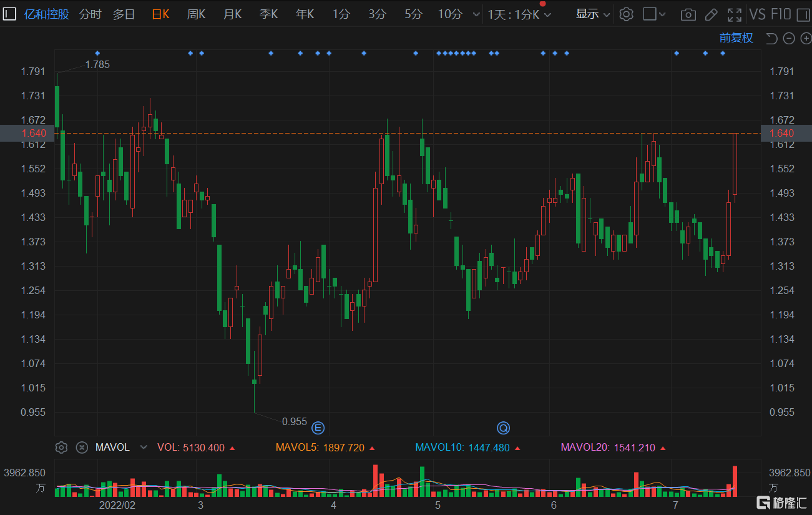
Task: Switch to the 1分 minute chart
Action: [x=341, y=14]
